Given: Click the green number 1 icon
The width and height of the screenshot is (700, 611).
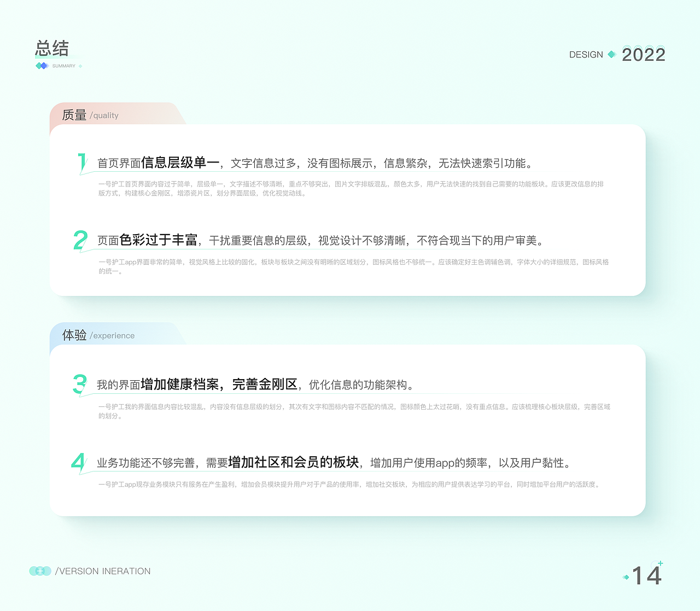Looking at the screenshot, I should coord(82,163).
